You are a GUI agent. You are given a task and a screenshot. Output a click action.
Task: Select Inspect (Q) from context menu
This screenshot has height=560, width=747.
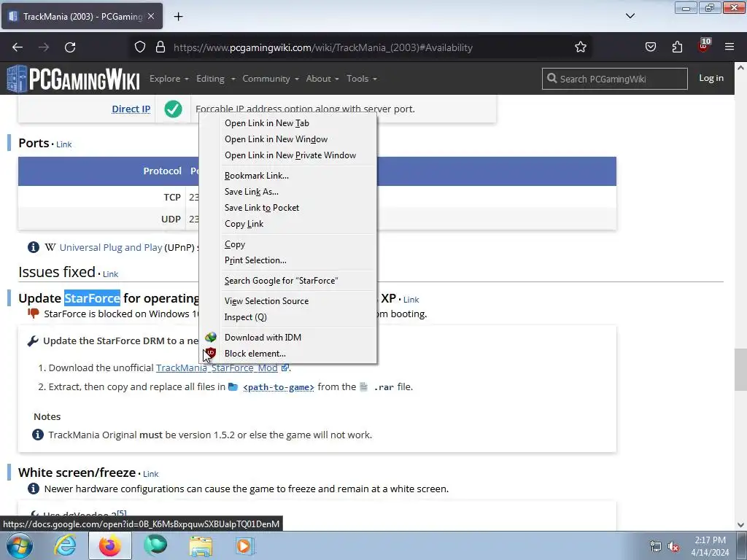[287, 317]
